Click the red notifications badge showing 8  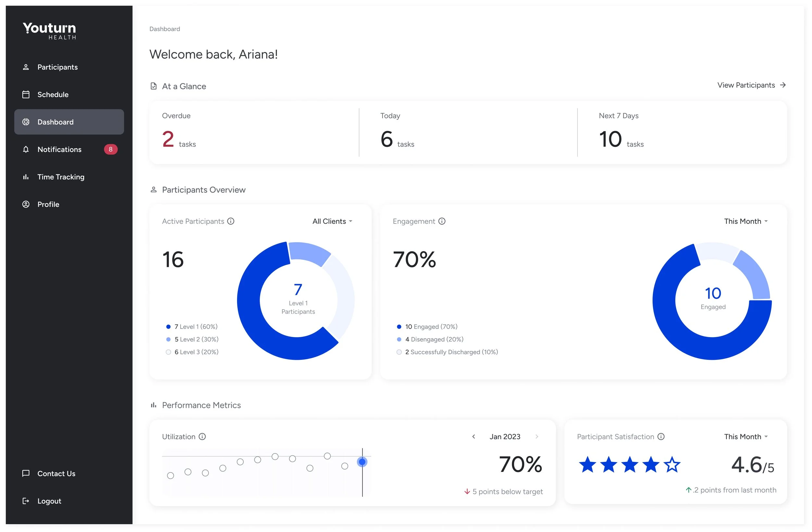click(110, 149)
